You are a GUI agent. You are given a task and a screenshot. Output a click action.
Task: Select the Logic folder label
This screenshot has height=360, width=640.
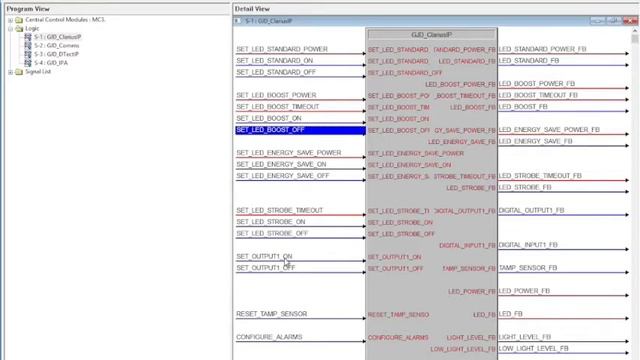pos(32,29)
